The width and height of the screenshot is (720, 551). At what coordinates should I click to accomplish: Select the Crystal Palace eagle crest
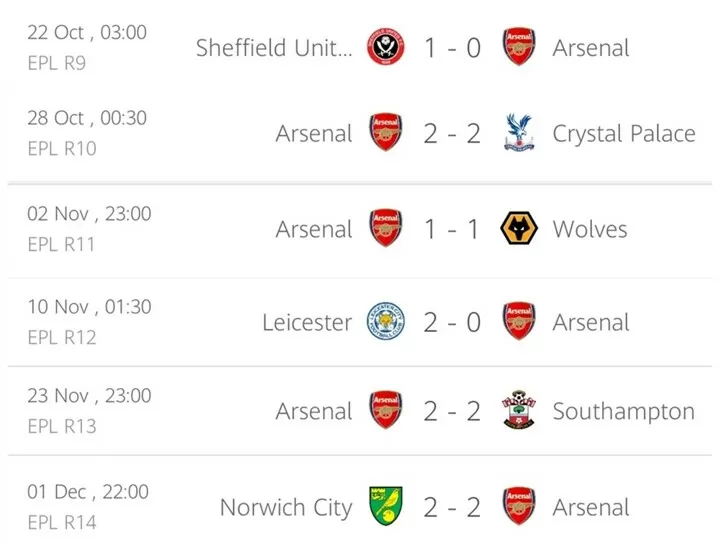[x=519, y=133]
